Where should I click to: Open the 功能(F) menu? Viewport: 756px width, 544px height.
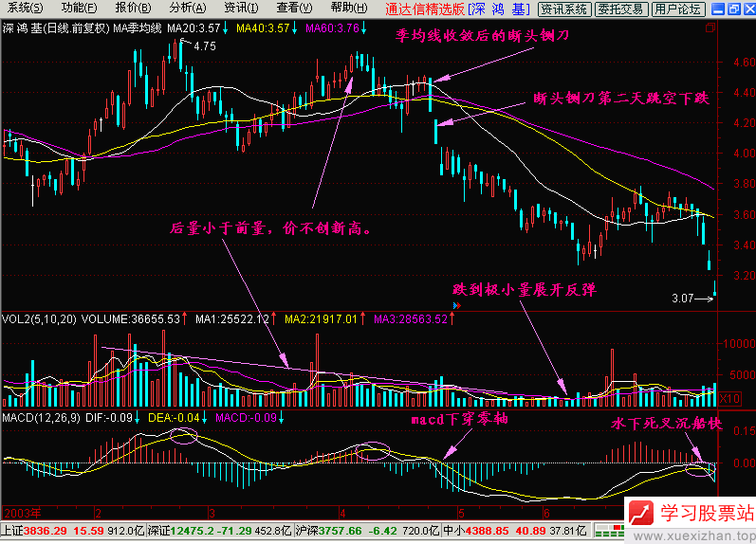(79, 9)
